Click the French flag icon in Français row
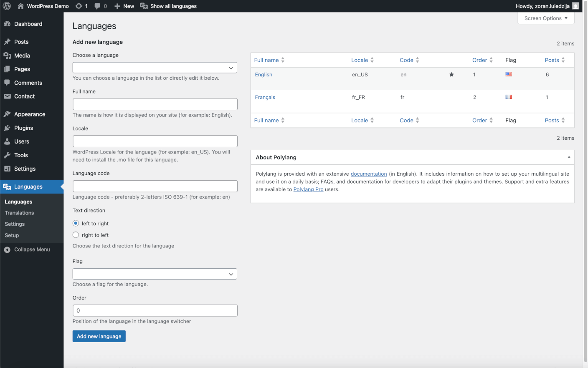Image resolution: width=588 pixels, height=368 pixels. pos(509,97)
